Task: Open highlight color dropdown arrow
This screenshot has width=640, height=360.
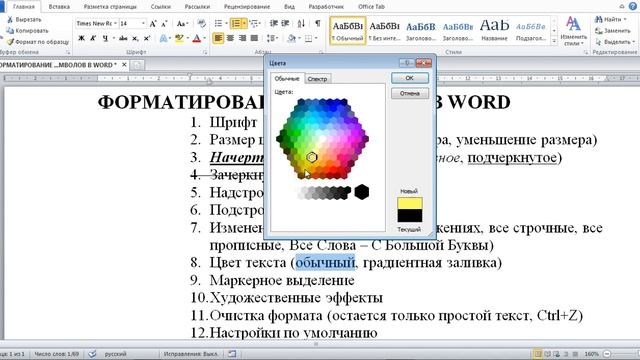Action: click(x=187, y=38)
